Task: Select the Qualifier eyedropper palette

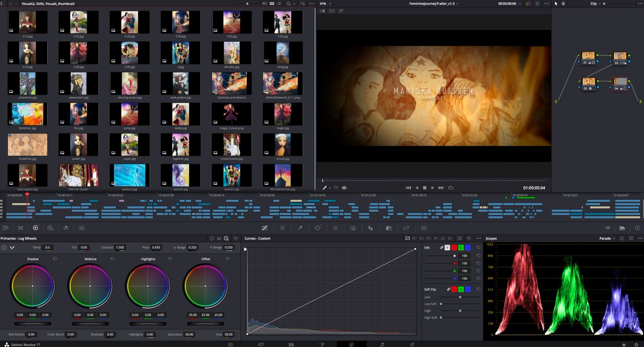Action: coord(301,228)
